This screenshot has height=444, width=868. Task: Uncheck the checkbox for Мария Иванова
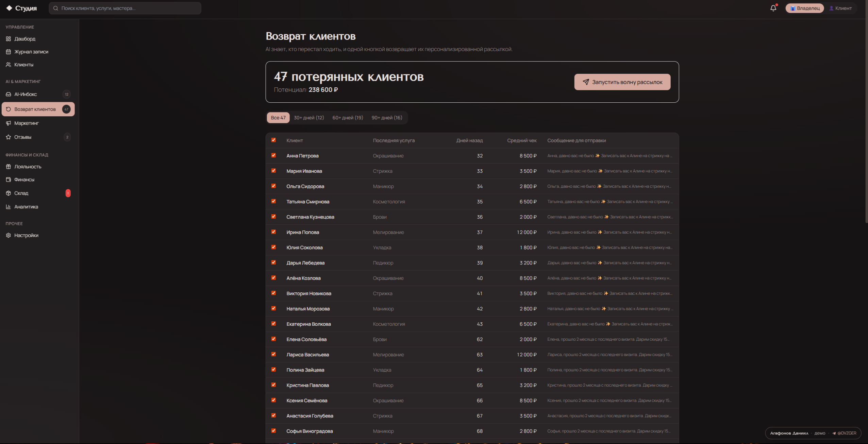point(273,171)
